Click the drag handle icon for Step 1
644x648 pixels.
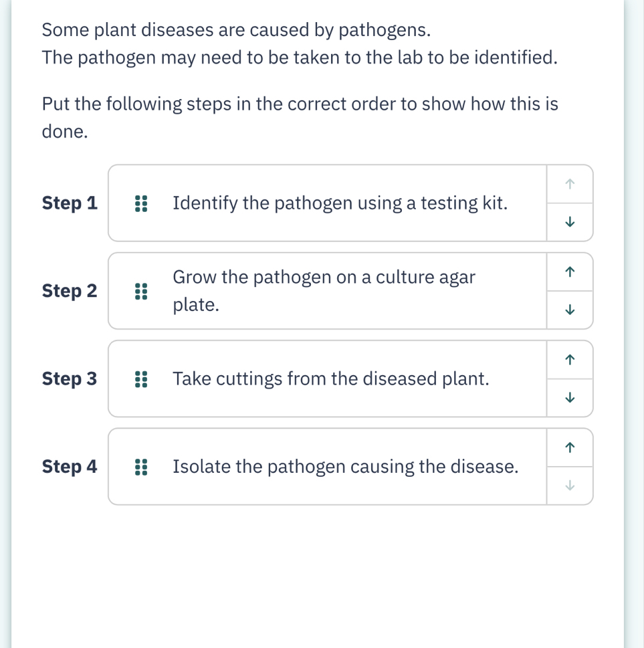pos(140,203)
